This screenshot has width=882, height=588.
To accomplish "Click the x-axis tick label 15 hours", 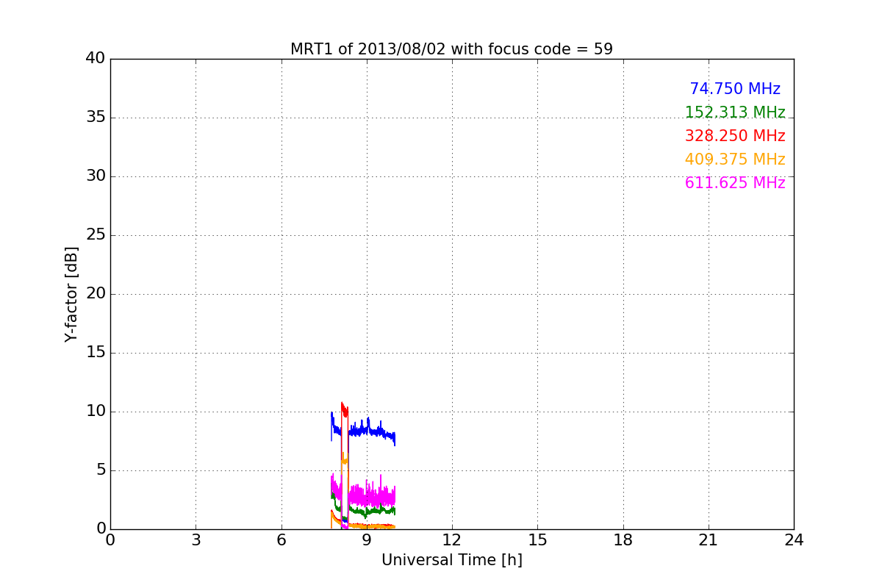I will 537,540.
